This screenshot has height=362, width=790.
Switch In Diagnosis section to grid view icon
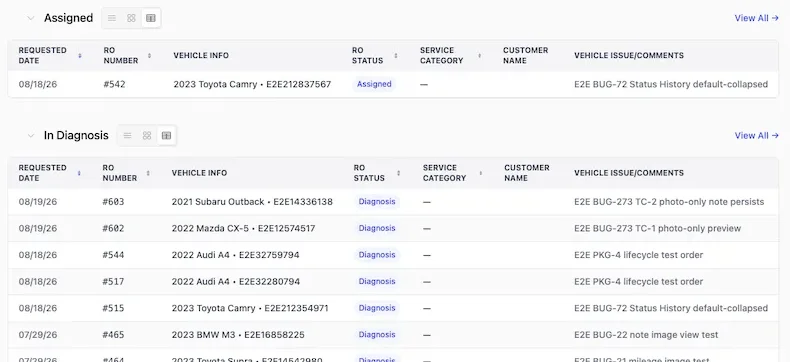[147, 135]
